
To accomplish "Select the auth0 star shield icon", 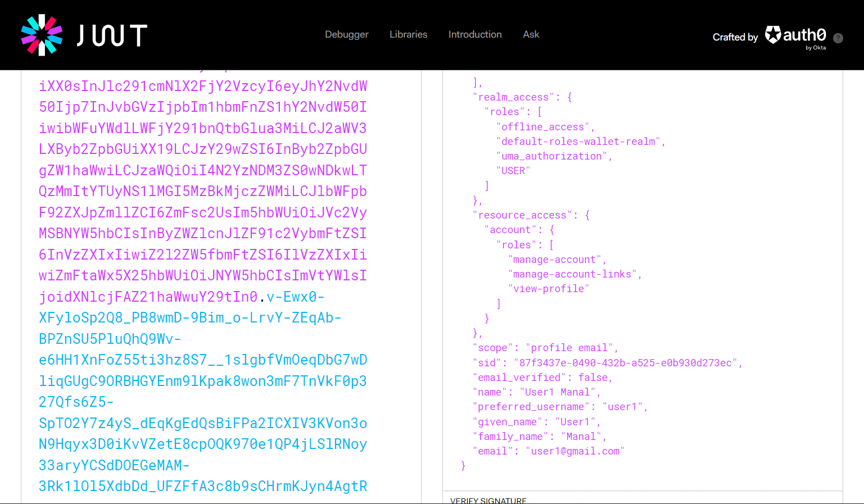I will (x=774, y=35).
